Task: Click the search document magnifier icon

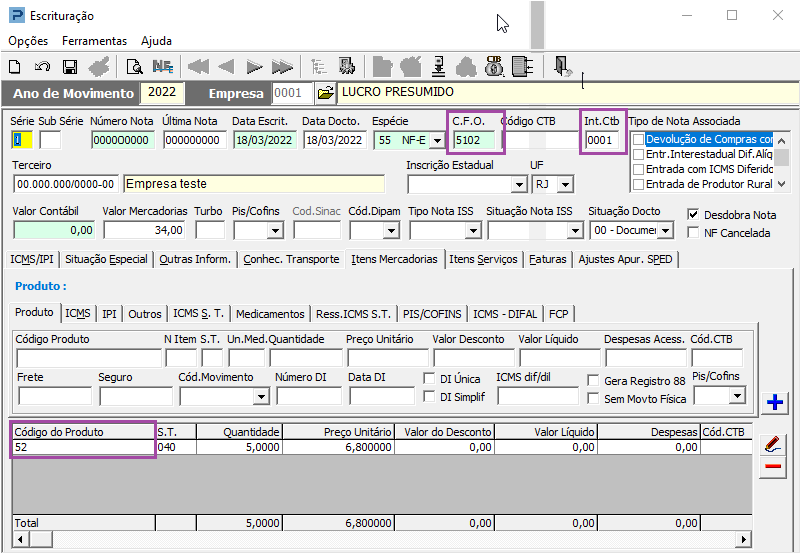Action: pyautogui.click(x=134, y=66)
